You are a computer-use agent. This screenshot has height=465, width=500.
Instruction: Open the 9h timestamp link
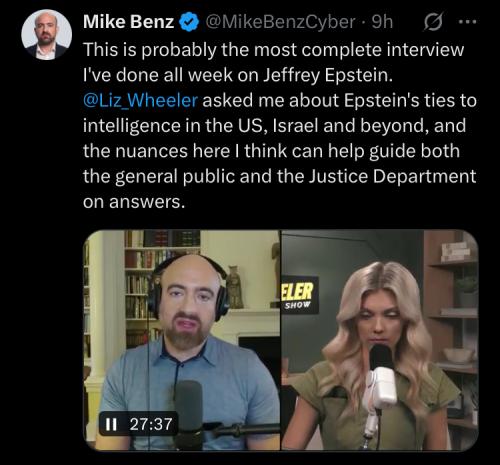[382, 22]
